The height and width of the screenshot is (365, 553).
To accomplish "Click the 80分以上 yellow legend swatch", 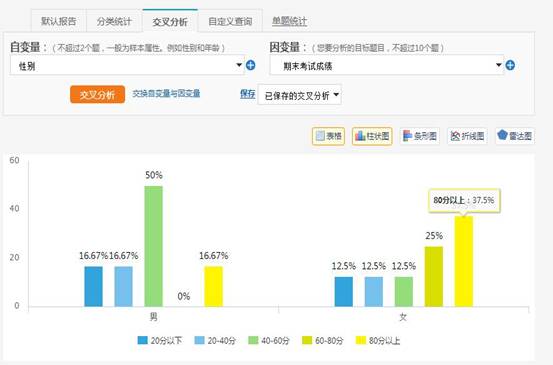I will coord(361,341).
